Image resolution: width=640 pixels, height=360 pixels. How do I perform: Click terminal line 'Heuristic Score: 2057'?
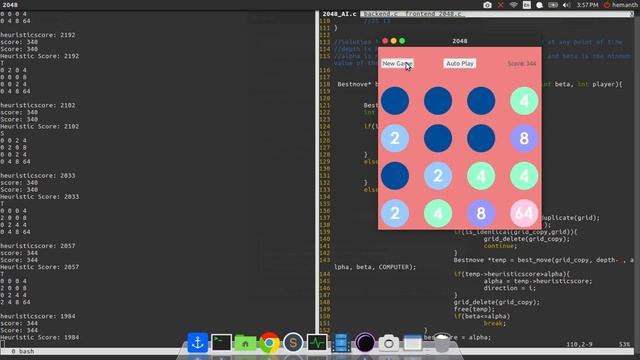pos(40,267)
